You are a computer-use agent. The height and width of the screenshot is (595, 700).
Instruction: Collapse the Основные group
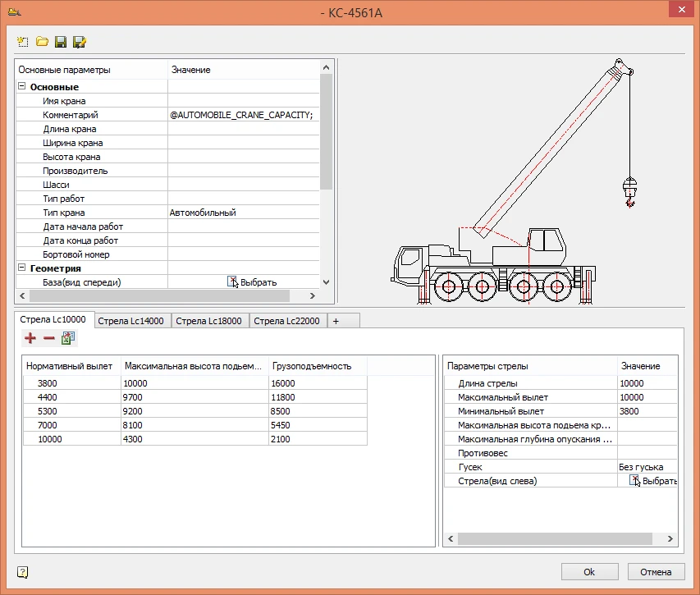pyautogui.click(x=21, y=87)
